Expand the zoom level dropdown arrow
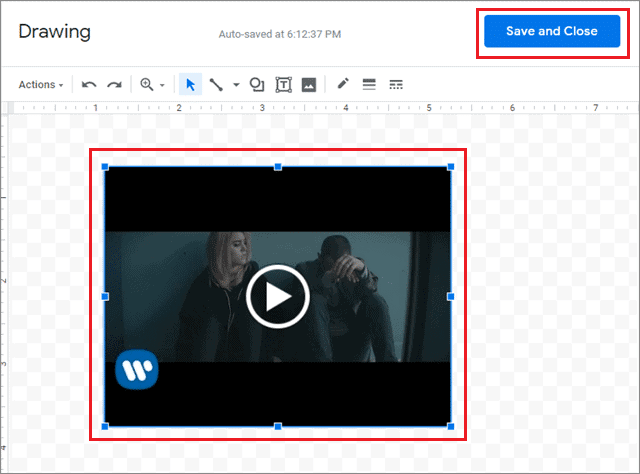Screen dimensions: 640x474 tap(162, 86)
